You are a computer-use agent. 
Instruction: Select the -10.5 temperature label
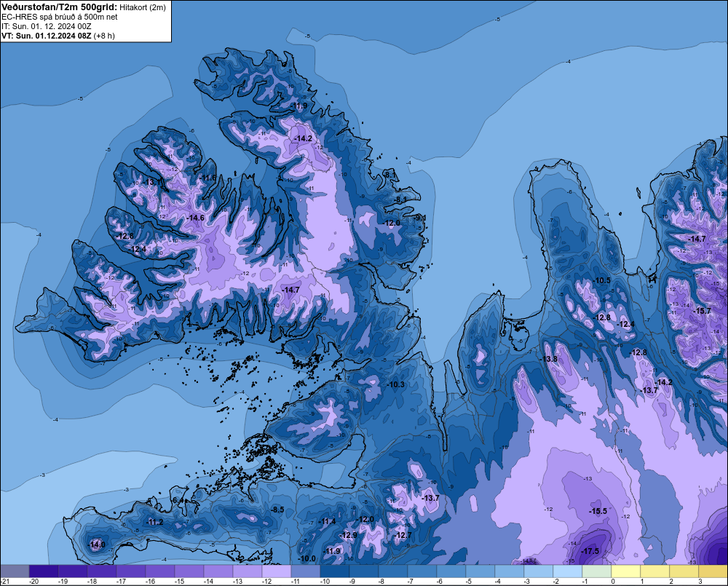coord(602,280)
